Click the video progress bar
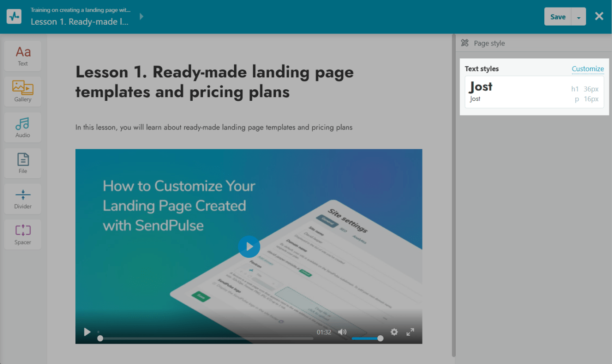The image size is (612, 364). click(206, 338)
